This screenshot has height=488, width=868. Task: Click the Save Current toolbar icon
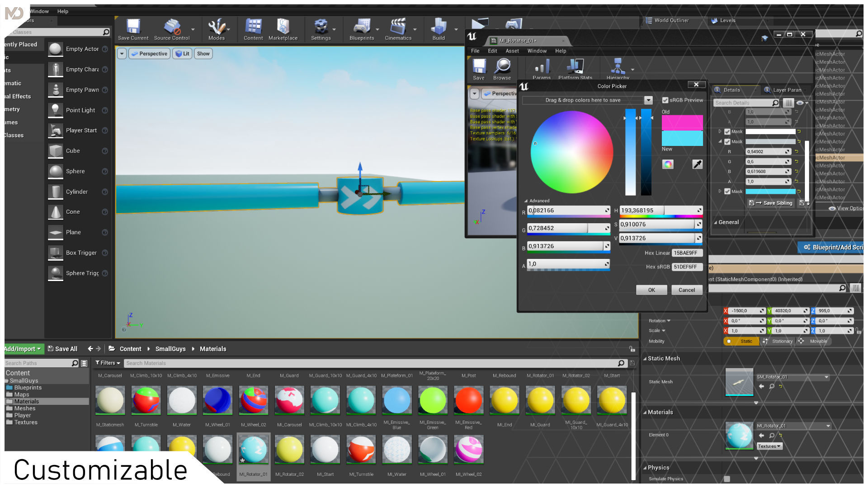pos(133,28)
